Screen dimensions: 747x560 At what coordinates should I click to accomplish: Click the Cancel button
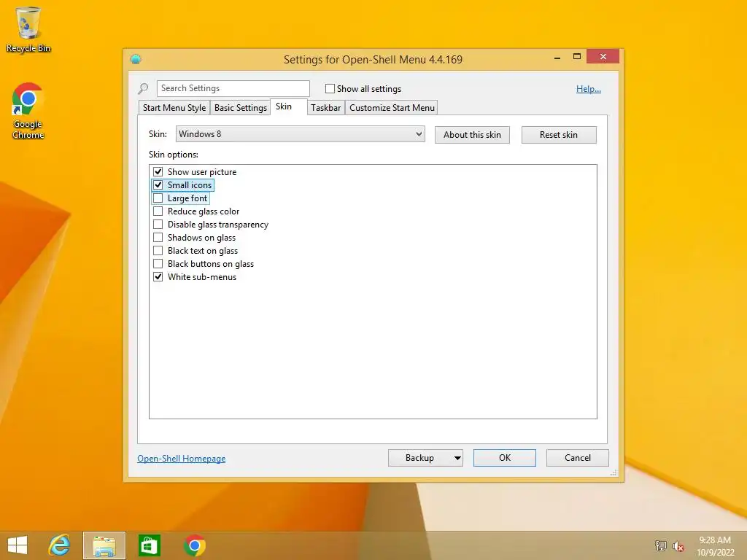tap(578, 458)
